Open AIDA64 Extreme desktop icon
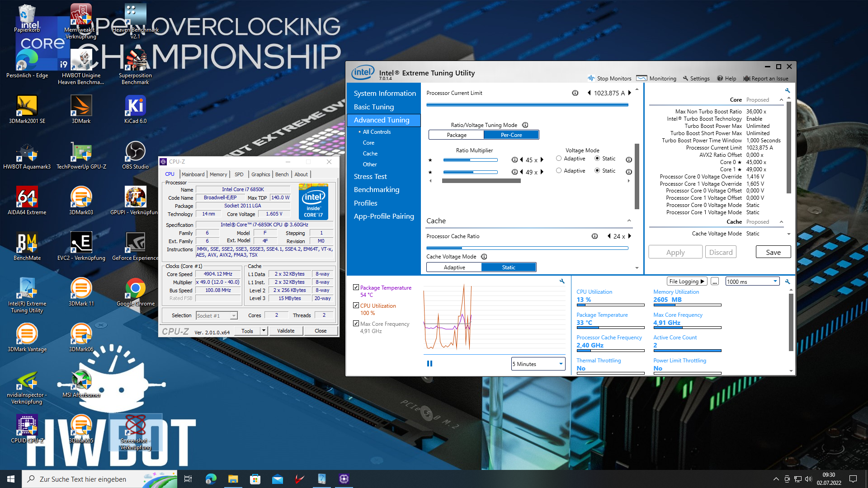Viewport: 868px width, 488px height. (x=27, y=200)
